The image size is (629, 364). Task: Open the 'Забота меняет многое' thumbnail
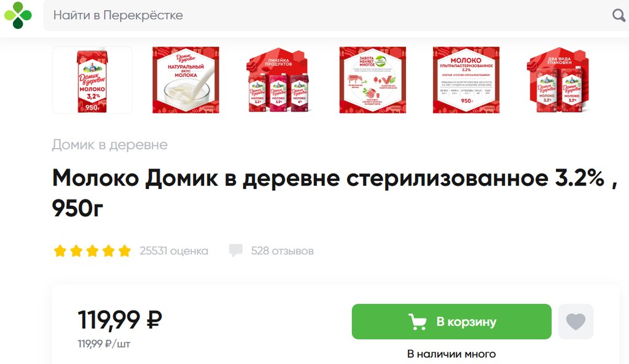(373, 80)
